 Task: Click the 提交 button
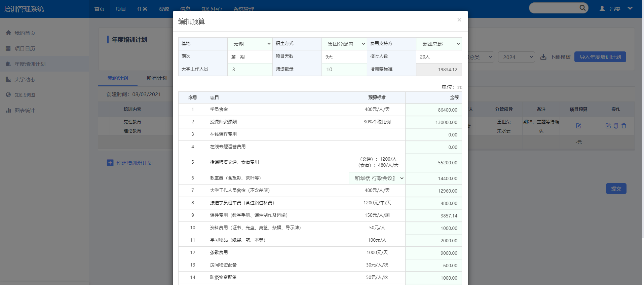pyautogui.click(x=616, y=189)
